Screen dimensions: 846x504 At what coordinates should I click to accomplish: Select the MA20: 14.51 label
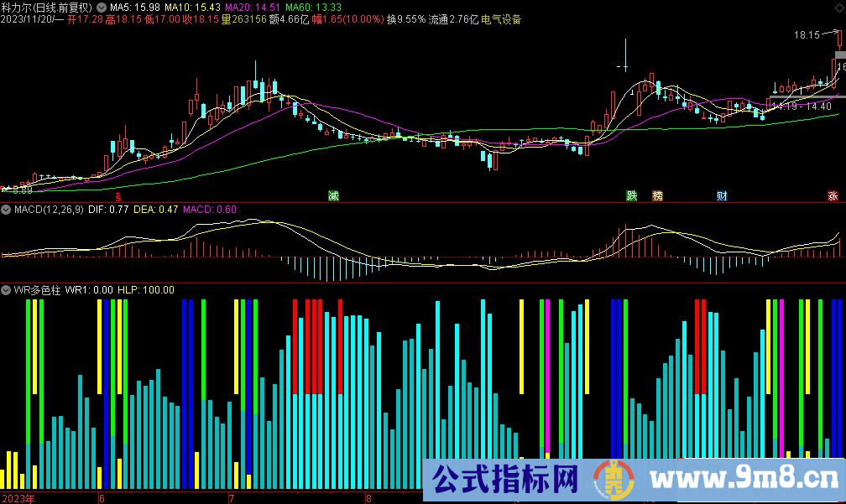[x=253, y=8]
